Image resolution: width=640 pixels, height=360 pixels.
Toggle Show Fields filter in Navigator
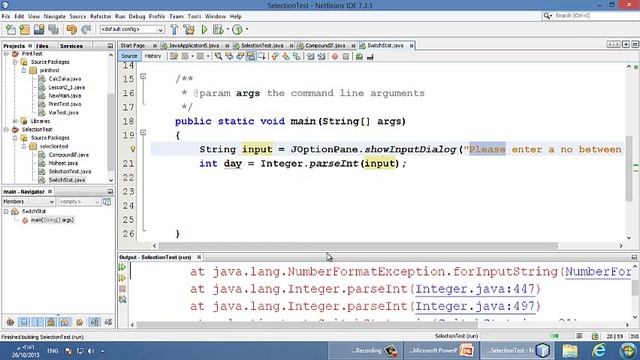(x=24, y=322)
